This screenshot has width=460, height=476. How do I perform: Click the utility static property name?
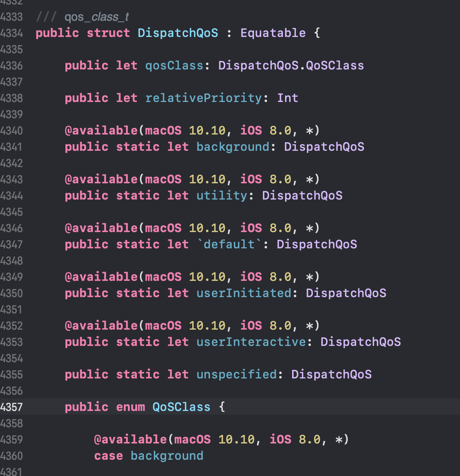tap(222, 195)
